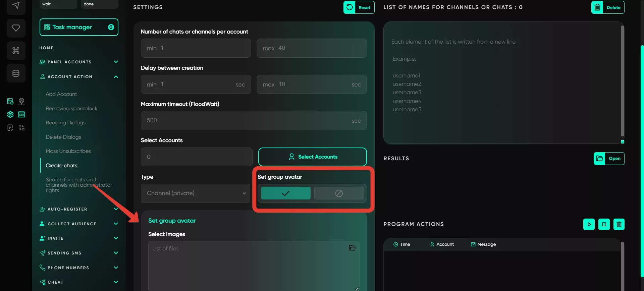Click the Phone Numbers handset icon
Viewport: 644px width, 291px height.
pos(42,268)
